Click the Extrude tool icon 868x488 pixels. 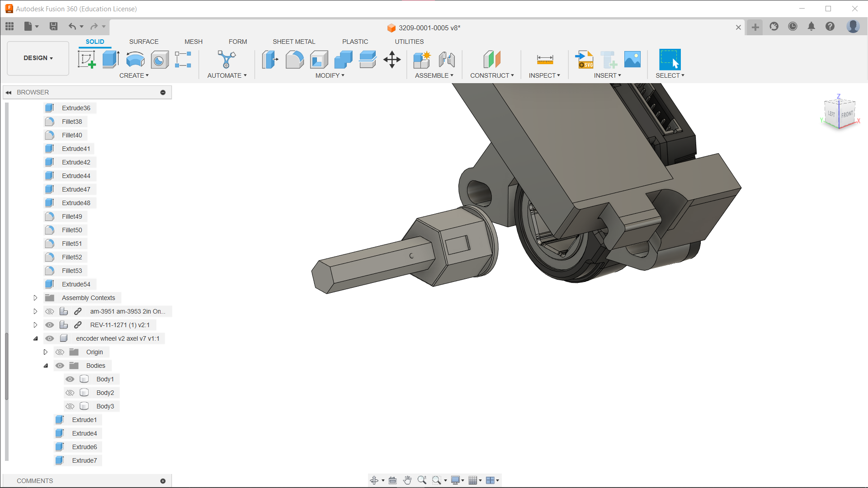[x=110, y=59]
